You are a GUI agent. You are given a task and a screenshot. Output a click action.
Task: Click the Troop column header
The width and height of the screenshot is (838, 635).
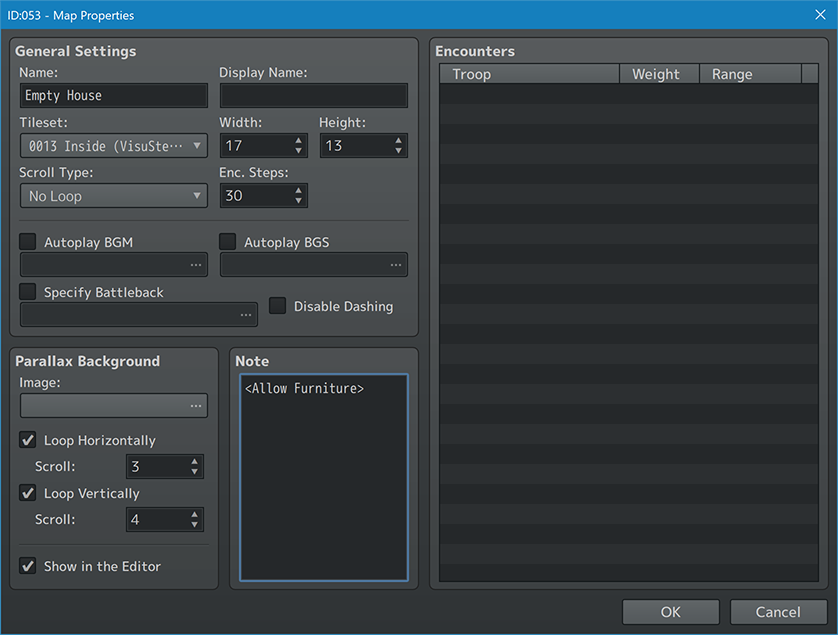point(530,74)
